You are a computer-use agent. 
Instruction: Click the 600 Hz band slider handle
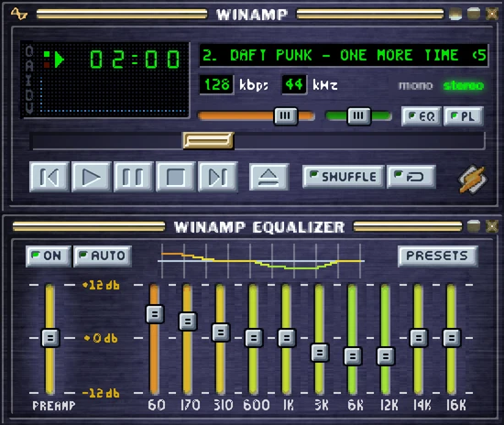[254, 338]
